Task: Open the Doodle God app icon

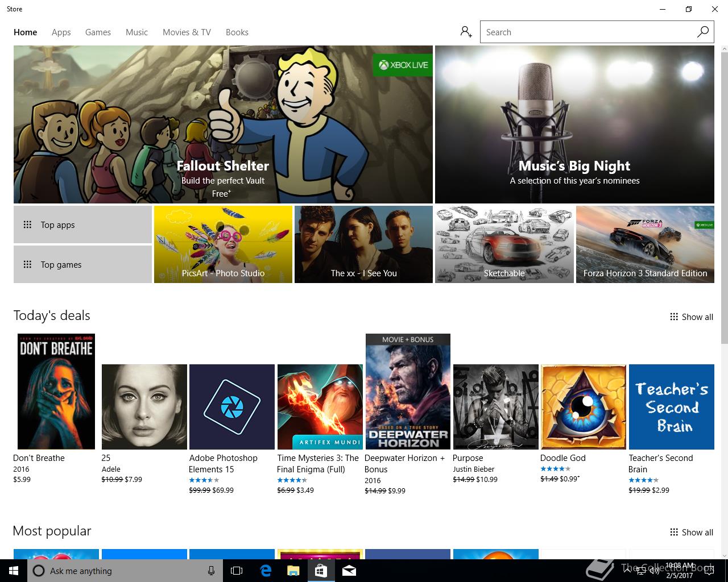Action: (584, 407)
